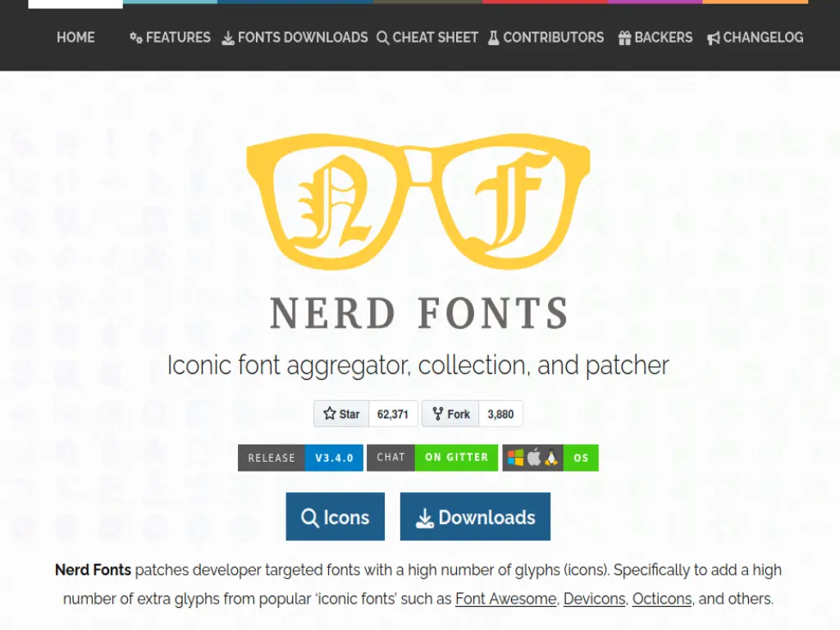Viewport: 840px width, 630px height.
Task: Click the 'Iconic font aggregator' tagline
Action: [418, 366]
